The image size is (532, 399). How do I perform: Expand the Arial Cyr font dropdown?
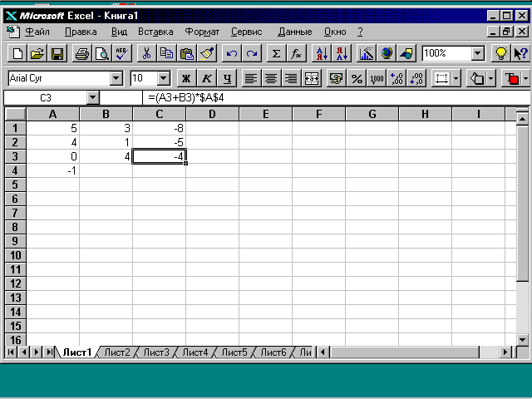click(116, 79)
